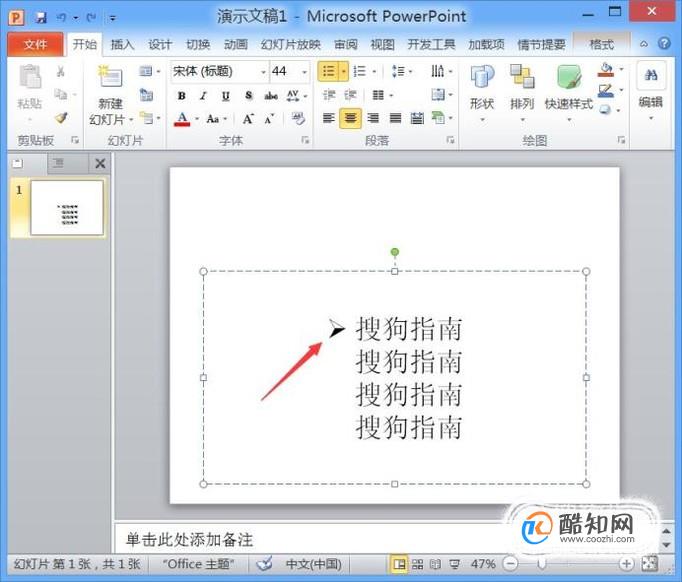Open Font dialog launcher

305,140
